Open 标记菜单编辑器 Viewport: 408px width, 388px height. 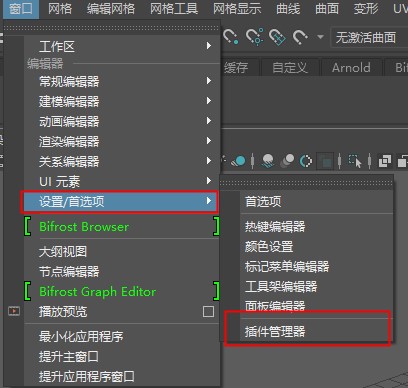[317, 267]
